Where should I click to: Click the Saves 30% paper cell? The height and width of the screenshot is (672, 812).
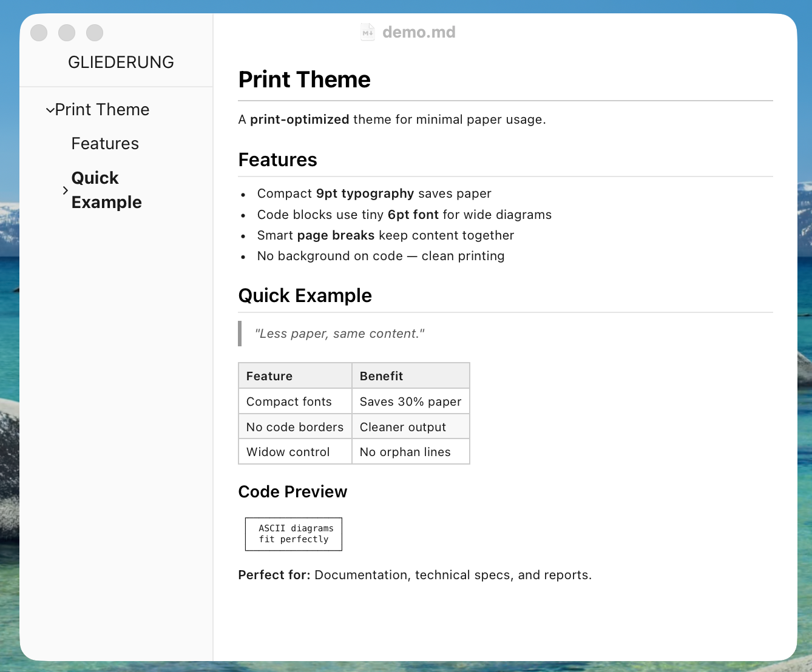pyautogui.click(x=410, y=402)
